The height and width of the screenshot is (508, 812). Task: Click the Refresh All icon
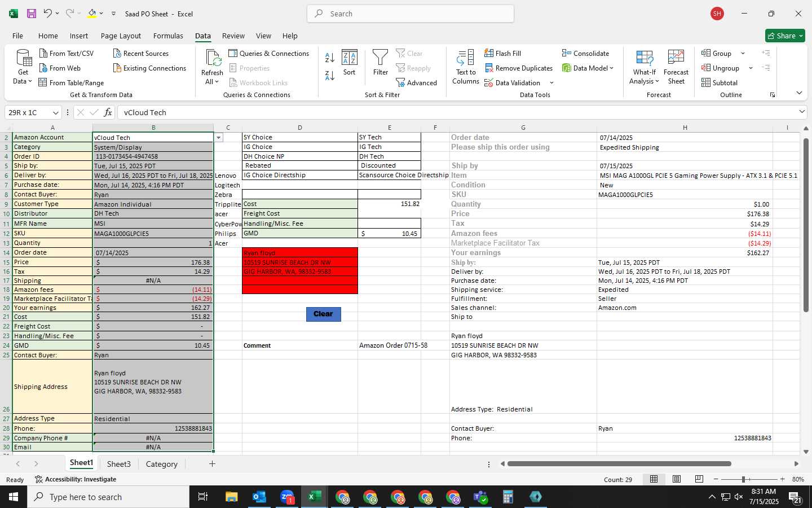pyautogui.click(x=213, y=58)
